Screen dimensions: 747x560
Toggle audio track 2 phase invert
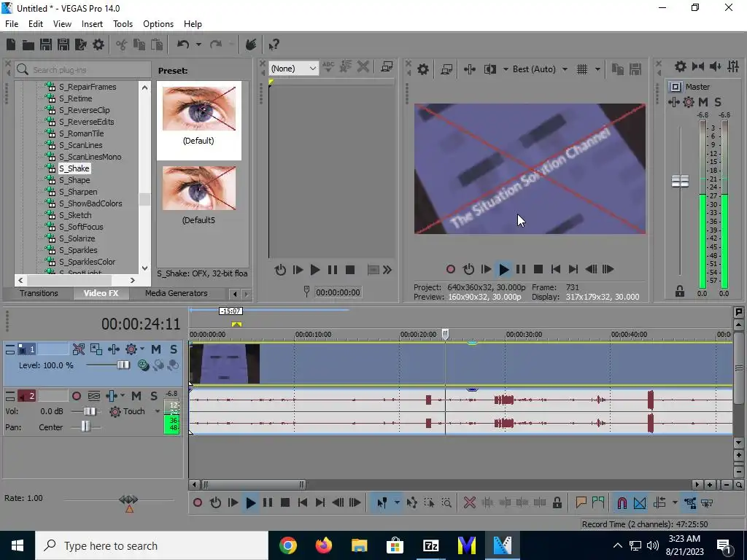coord(94,396)
